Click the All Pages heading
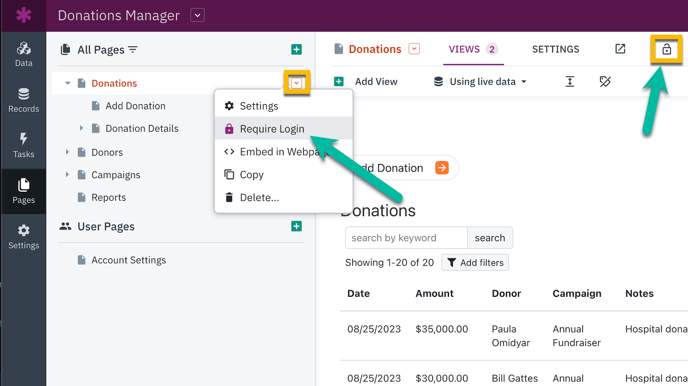 (101, 50)
